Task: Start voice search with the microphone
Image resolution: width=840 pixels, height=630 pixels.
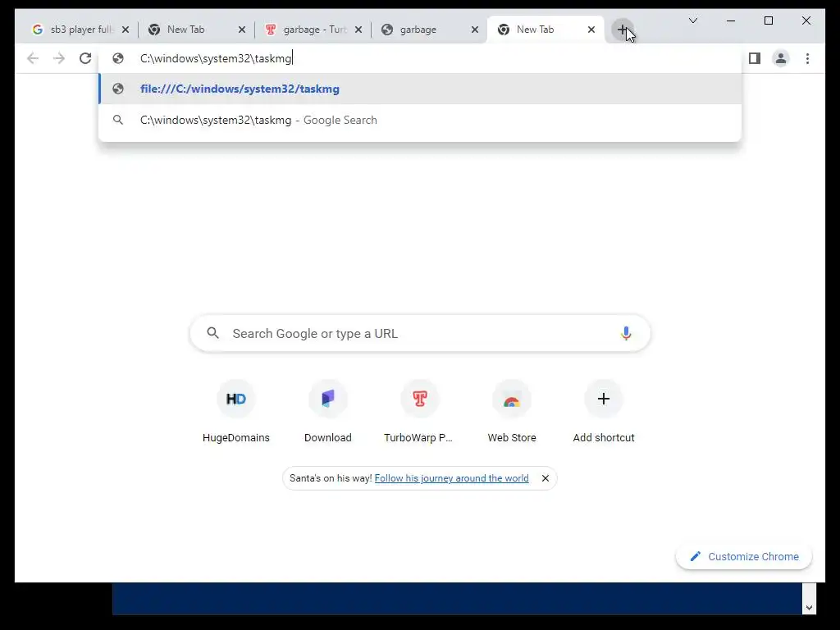Action: tap(626, 333)
